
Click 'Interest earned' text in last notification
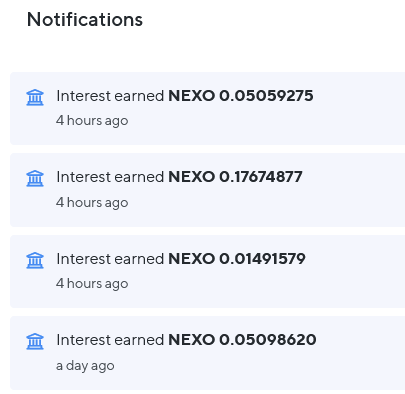point(110,340)
